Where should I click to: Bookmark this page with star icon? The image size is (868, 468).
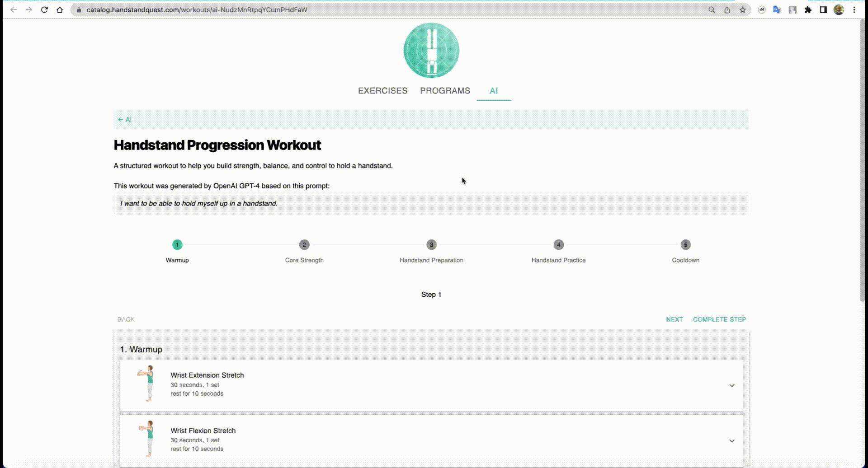click(742, 9)
